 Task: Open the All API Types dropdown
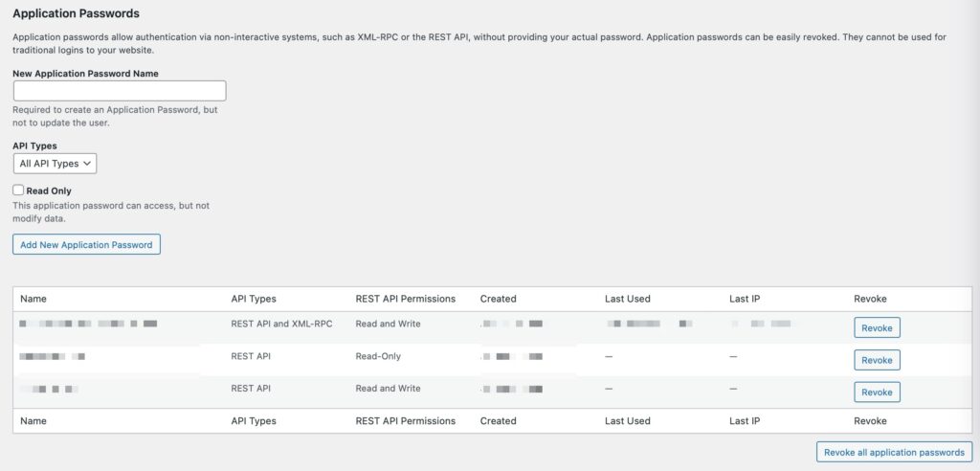[x=55, y=164]
